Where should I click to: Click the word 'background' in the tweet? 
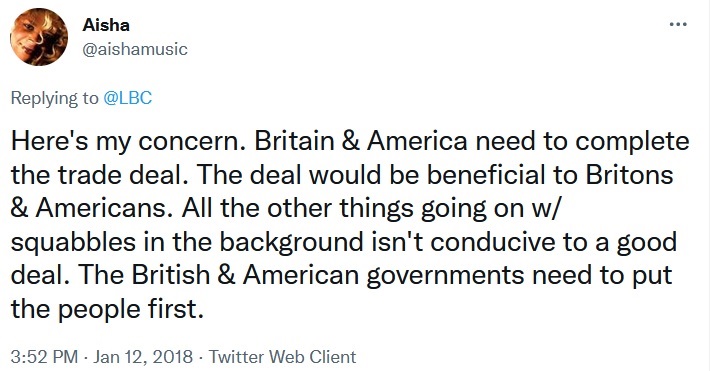click(292, 242)
